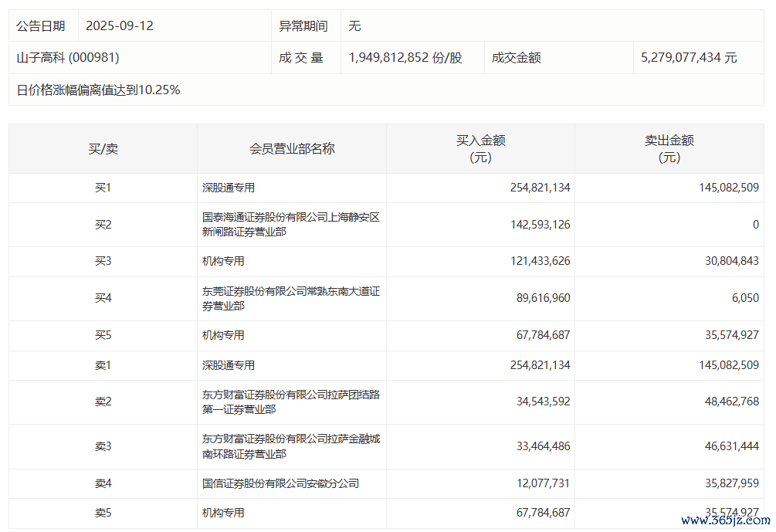Image resolution: width=776 pixels, height=532 pixels.
Task: Select the 买5 row label
Action: (103, 335)
